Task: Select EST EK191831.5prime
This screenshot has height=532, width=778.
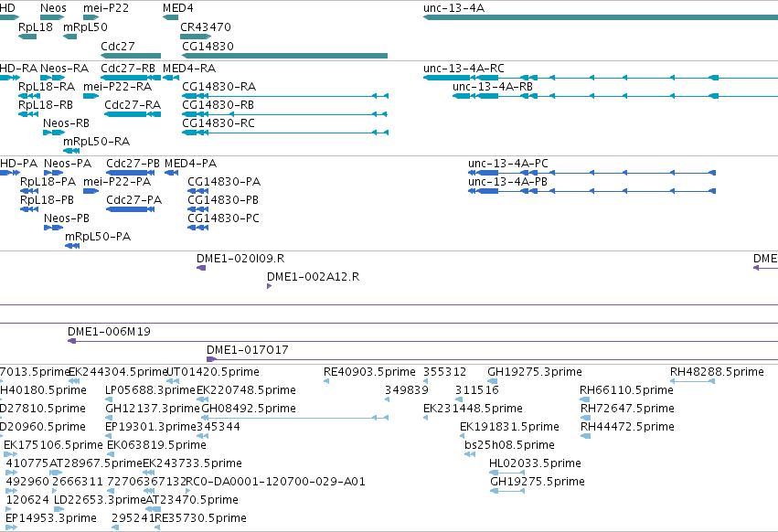Action: [462, 436]
